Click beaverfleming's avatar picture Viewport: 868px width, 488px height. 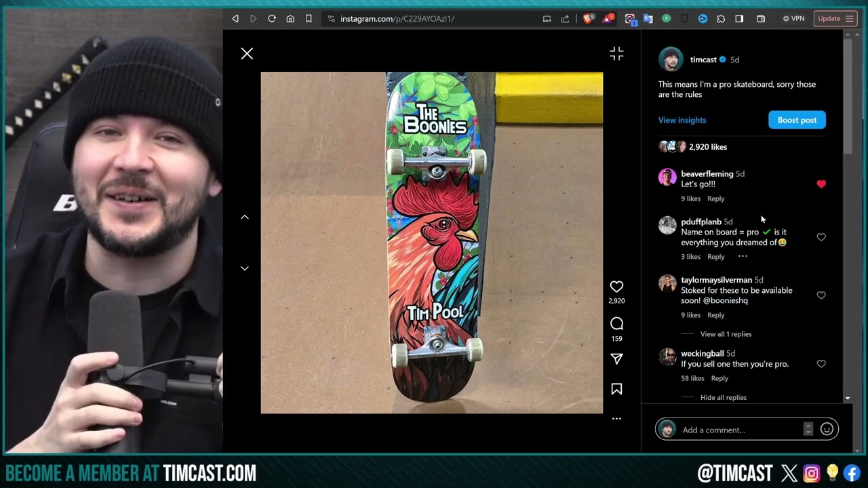pos(667,177)
